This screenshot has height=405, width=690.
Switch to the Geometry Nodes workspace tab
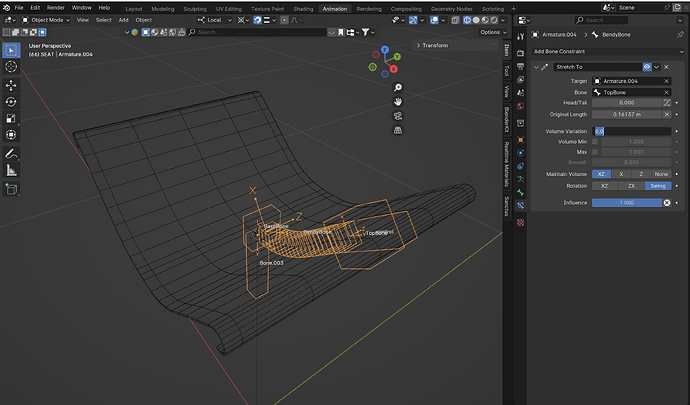[451, 9]
